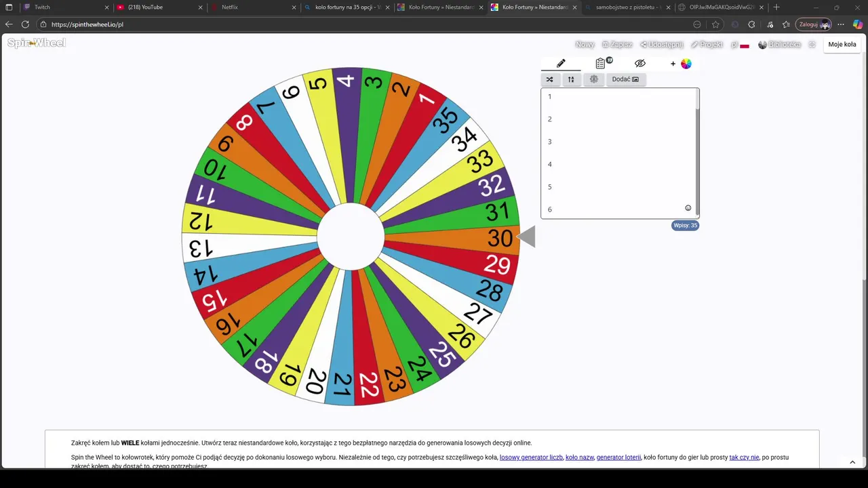Toggle fullscreen mode icon
868x488 pixels.
[812, 45]
